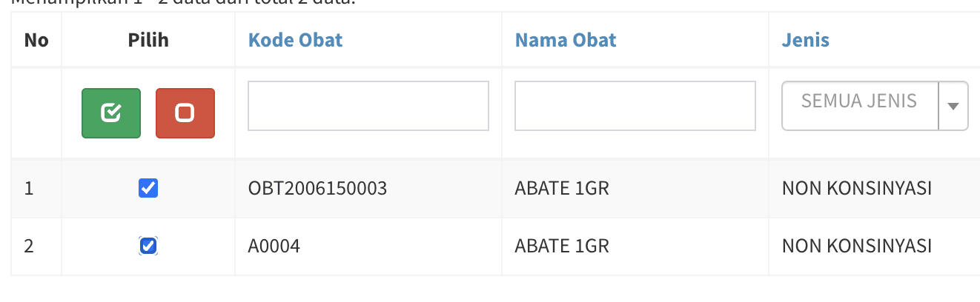The width and height of the screenshot is (980, 302).
Task: Select the OBT2006150003 code cell
Action: [317, 189]
